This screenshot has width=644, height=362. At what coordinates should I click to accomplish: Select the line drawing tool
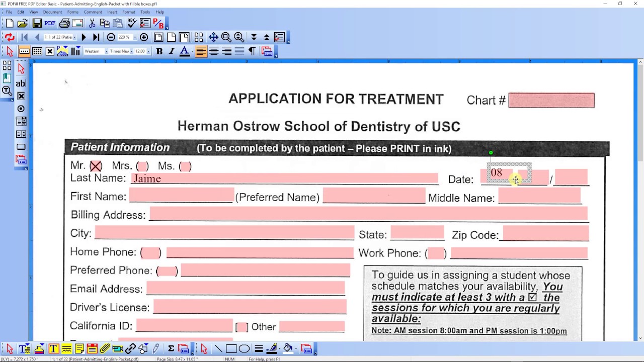pos(218,348)
